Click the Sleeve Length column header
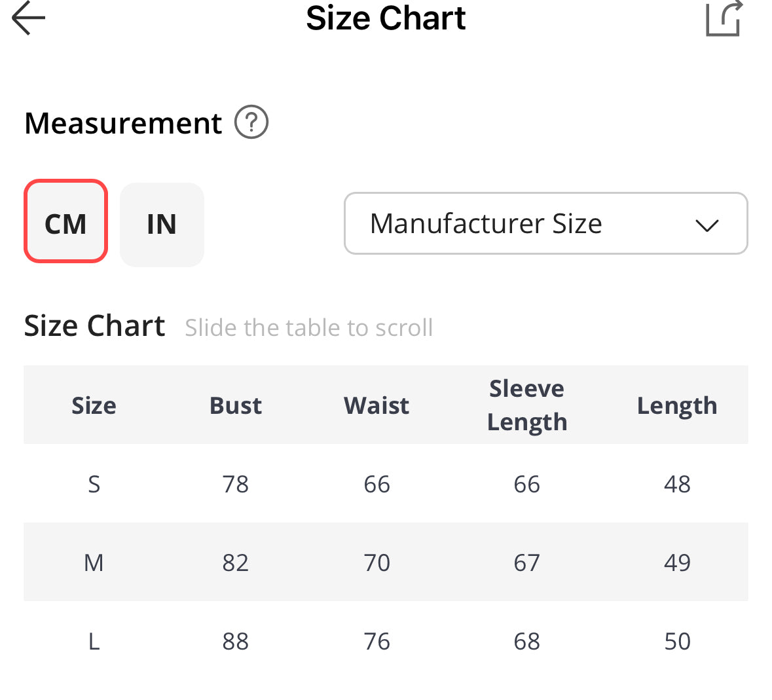 526,405
